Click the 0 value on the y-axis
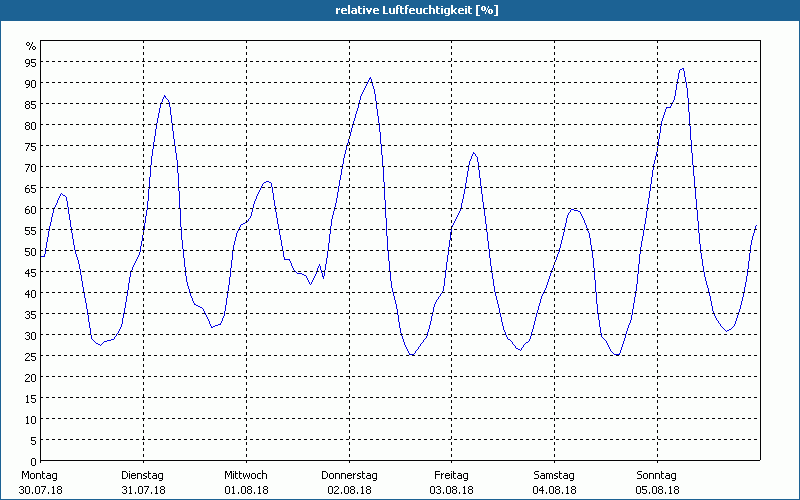This screenshot has height=500, width=800. pyautogui.click(x=33, y=461)
